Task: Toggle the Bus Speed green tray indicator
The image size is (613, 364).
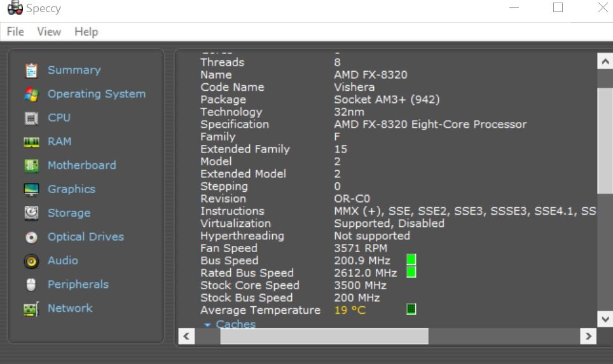Action: point(411,260)
